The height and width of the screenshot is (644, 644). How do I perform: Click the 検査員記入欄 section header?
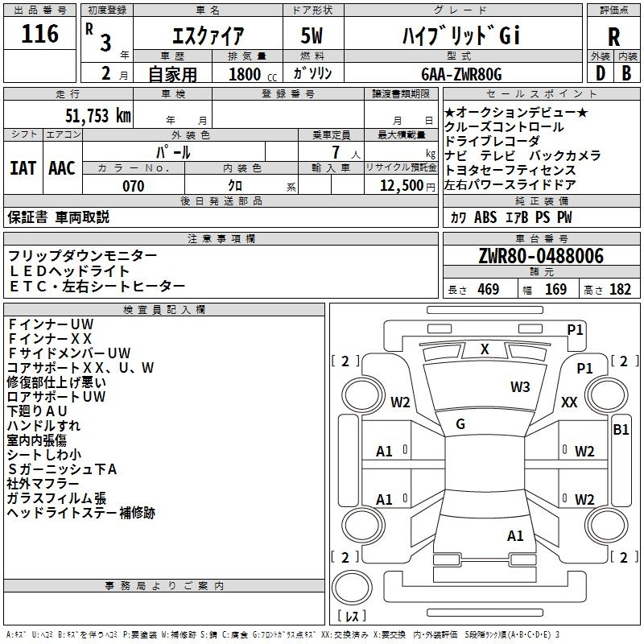pos(164,310)
